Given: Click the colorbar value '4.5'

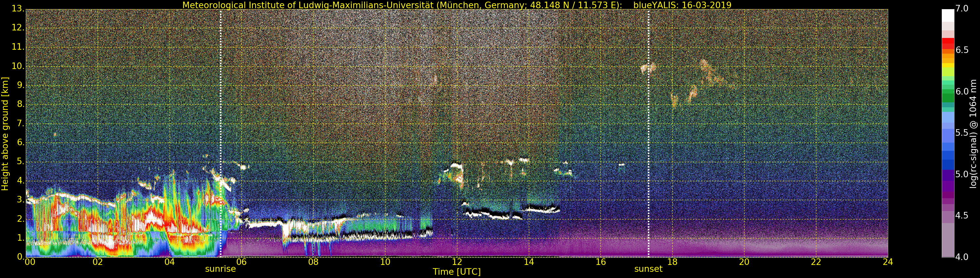Looking at the screenshot, I should tap(962, 216).
